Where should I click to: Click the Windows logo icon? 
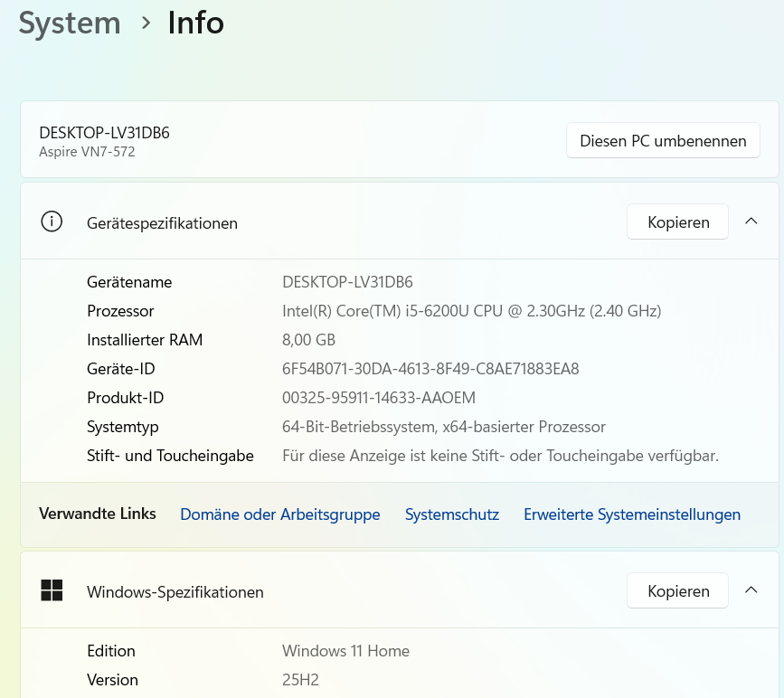click(52, 590)
